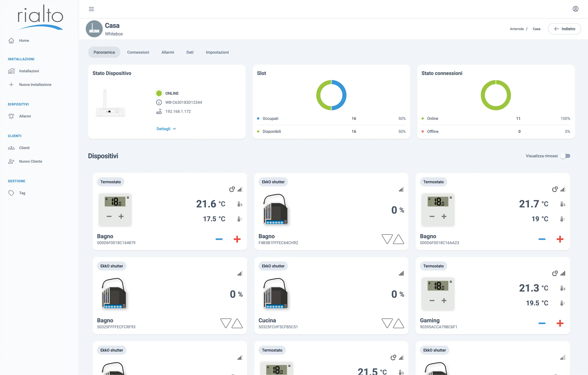
Task: Increase setpoint on Bagno thermostat 000D6F0018C164879
Action: pos(237,239)
